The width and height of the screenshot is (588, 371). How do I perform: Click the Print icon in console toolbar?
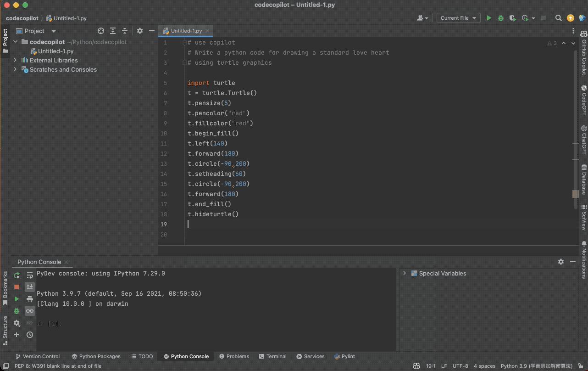[30, 299]
